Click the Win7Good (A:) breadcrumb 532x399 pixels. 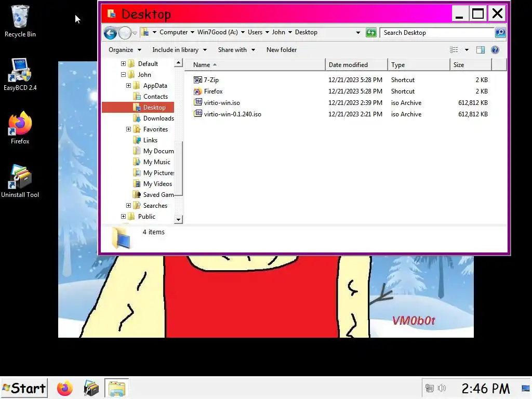point(218,32)
